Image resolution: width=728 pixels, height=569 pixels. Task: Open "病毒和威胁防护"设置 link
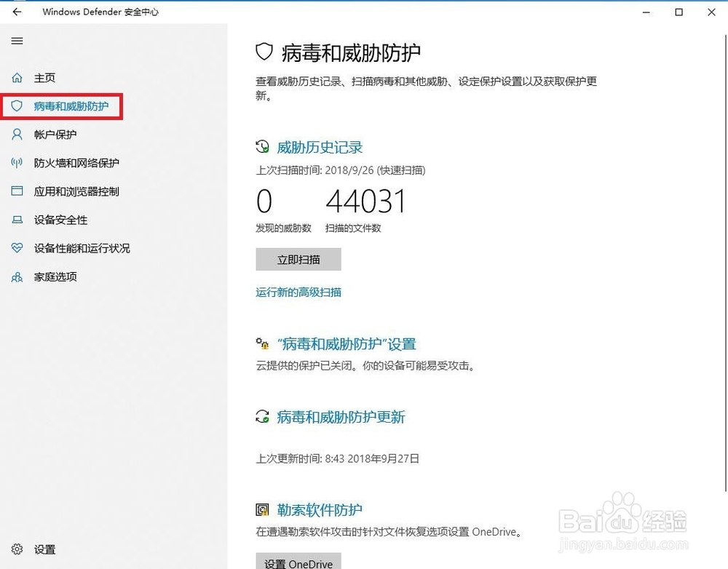[347, 344]
